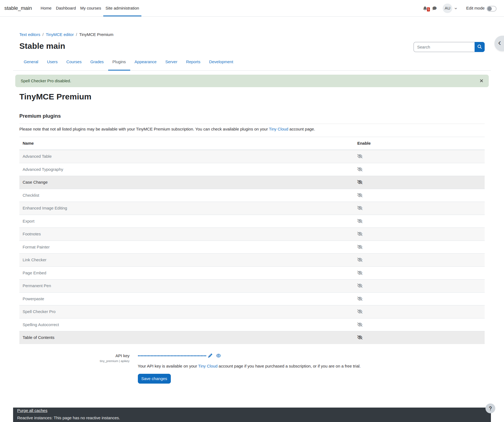504x422 pixels.
Task: Open Tiny Cloud link under API key
Action: tap(208, 366)
